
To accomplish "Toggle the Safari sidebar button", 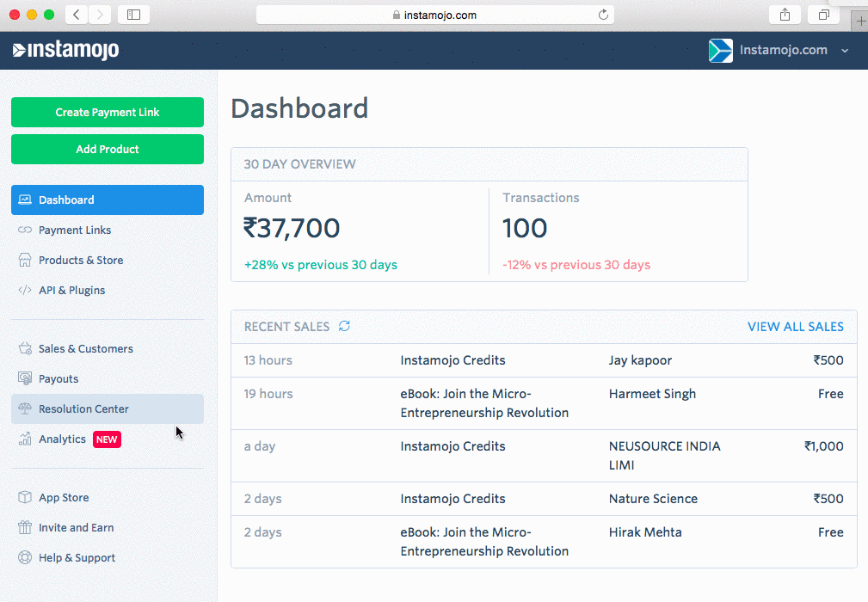I will (133, 15).
